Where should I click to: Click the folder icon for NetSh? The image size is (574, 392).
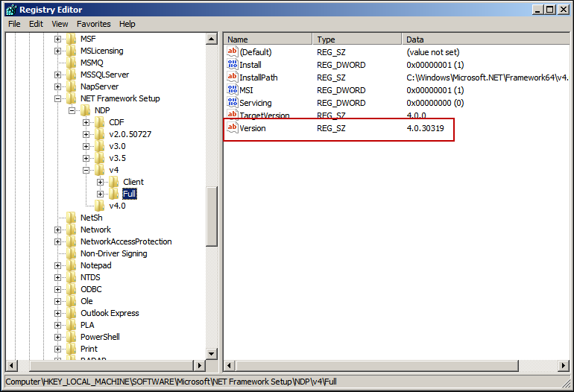(72, 218)
